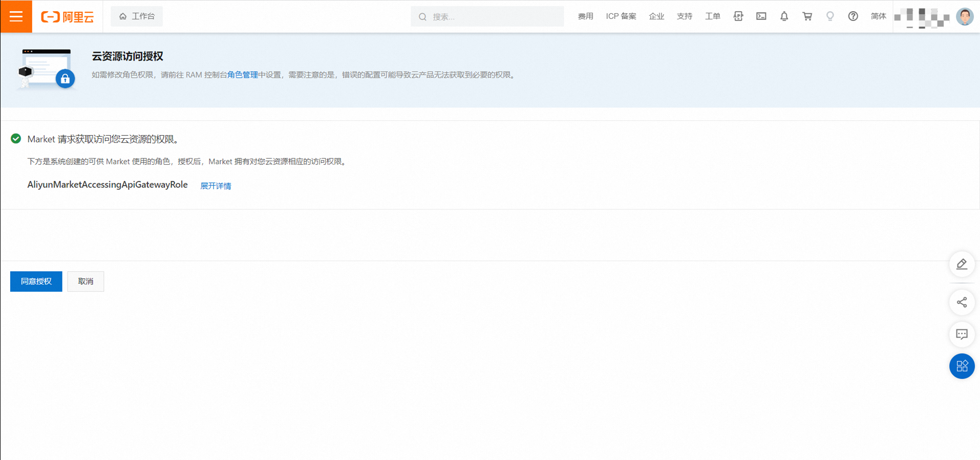Click the share icon on right side
Screen dimensions: 980x460
tap(962, 302)
